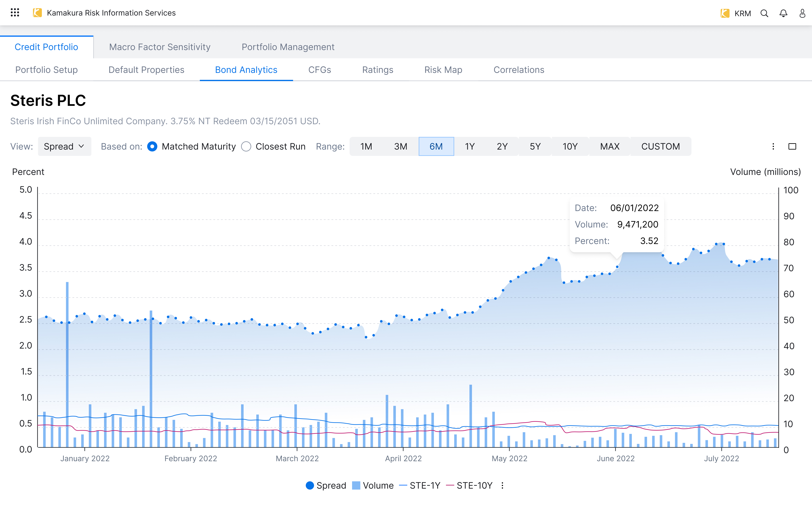
Task: Open the legend overflow dots menu
Action: (x=502, y=486)
